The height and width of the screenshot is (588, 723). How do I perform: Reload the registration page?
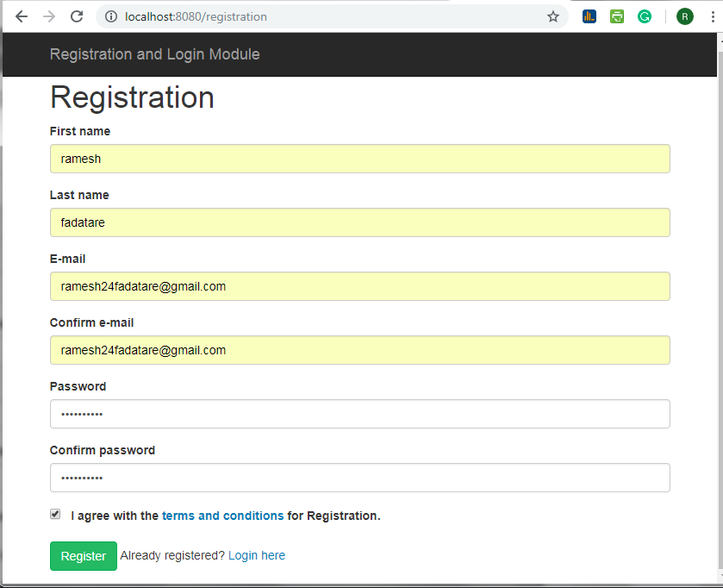click(x=78, y=16)
